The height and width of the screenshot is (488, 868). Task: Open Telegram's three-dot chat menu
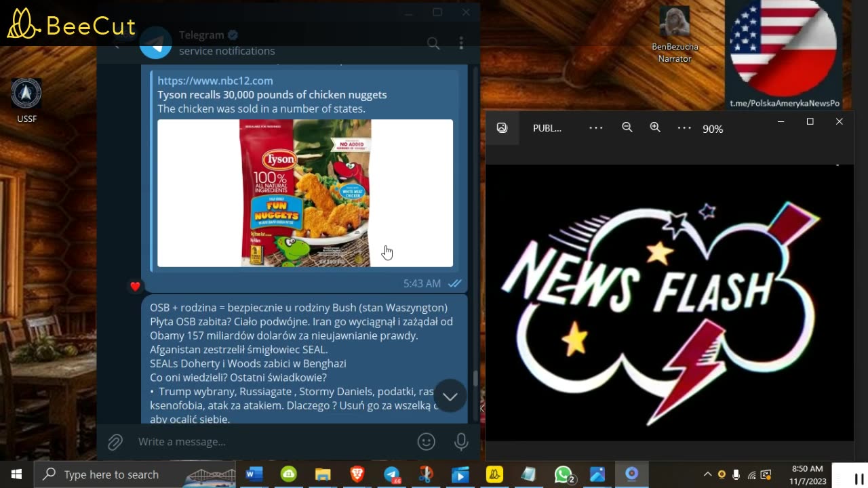point(461,43)
